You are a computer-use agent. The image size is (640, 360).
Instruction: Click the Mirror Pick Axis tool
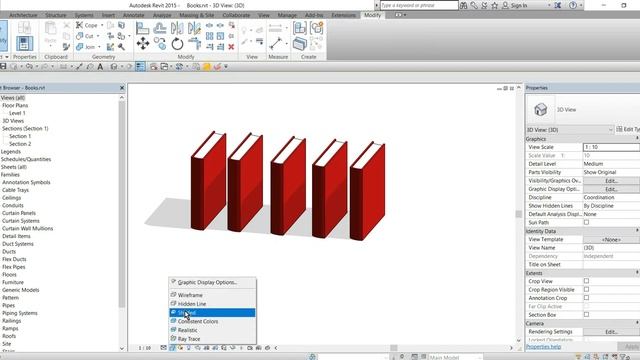(x=177, y=28)
